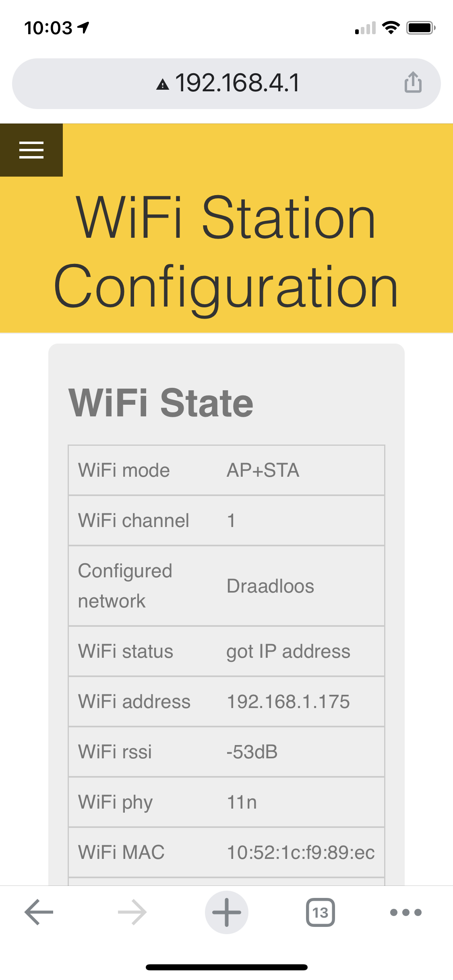Viewport: 453px width, 980px height.
Task: Select the WiFi MAC address 10:52:1c:f9:89:ec
Action: coord(301,852)
